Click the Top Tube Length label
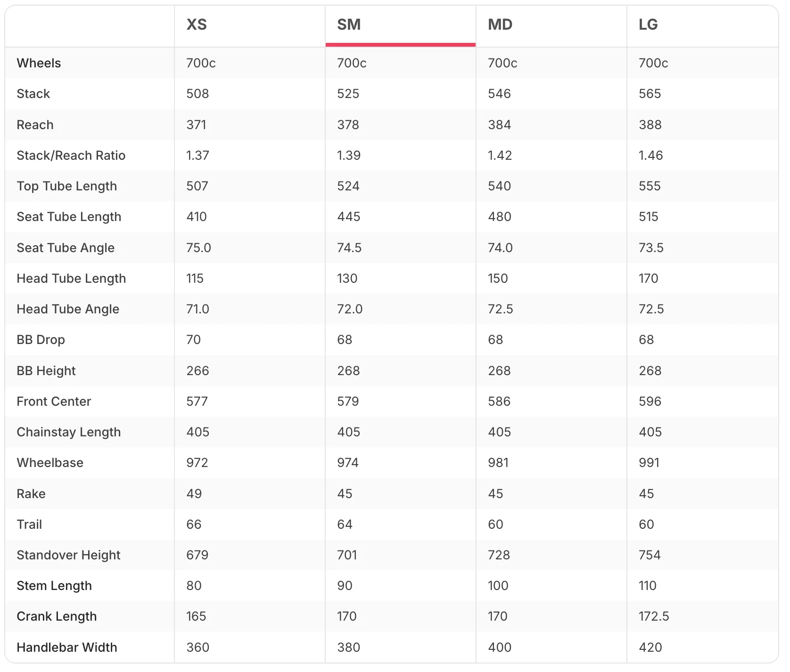Image resolution: width=790 pixels, height=672 pixels. (x=67, y=186)
